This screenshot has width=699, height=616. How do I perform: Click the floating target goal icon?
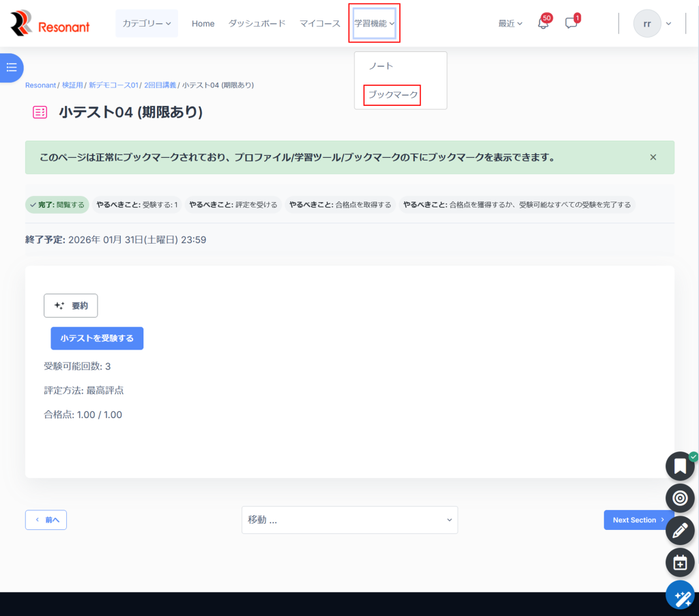coord(679,498)
